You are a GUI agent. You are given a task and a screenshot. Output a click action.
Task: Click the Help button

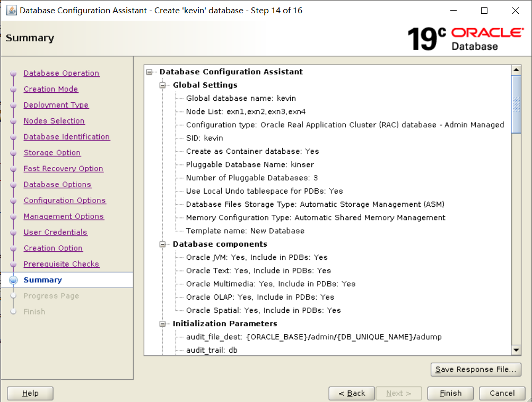tap(30, 393)
